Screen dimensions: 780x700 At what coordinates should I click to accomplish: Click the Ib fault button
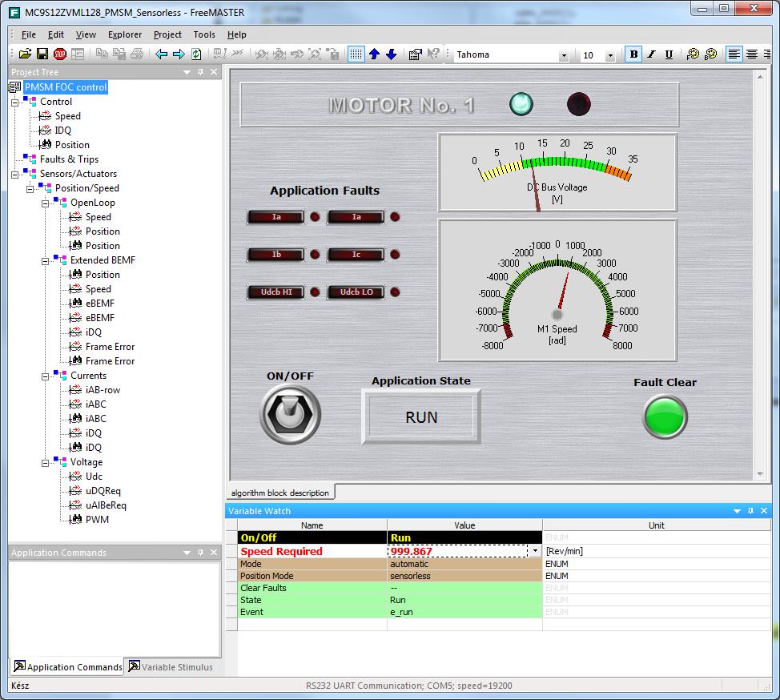coord(276,254)
